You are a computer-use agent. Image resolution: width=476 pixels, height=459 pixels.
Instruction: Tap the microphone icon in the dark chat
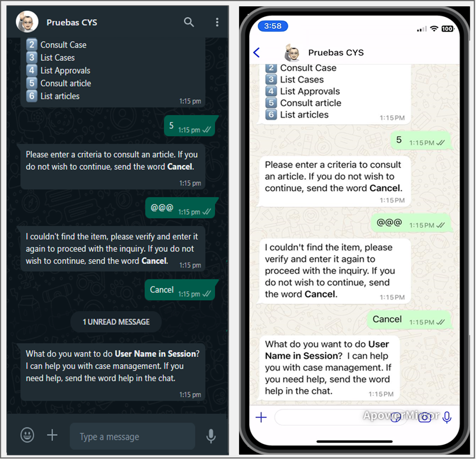click(x=211, y=436)
